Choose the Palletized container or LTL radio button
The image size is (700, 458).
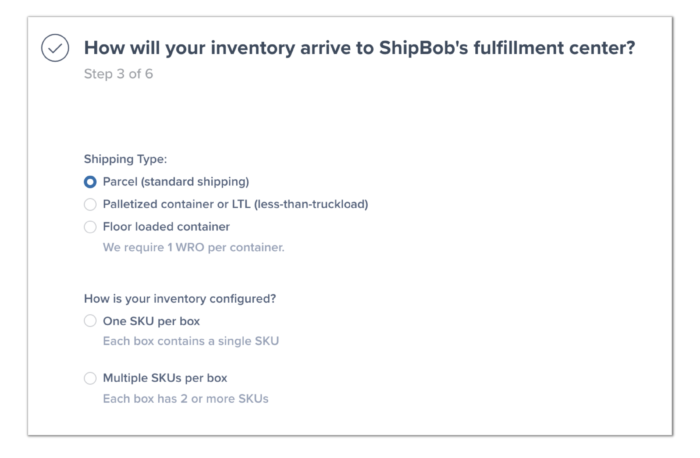tap(90, 204)
